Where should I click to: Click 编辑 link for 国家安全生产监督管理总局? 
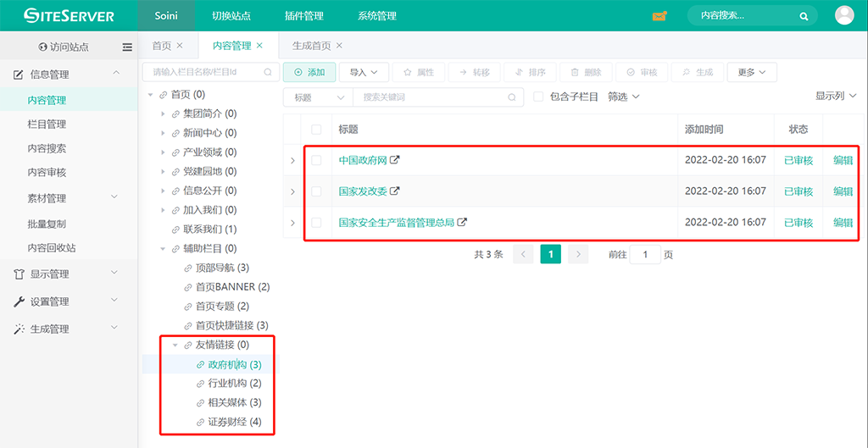coord(843,223)
